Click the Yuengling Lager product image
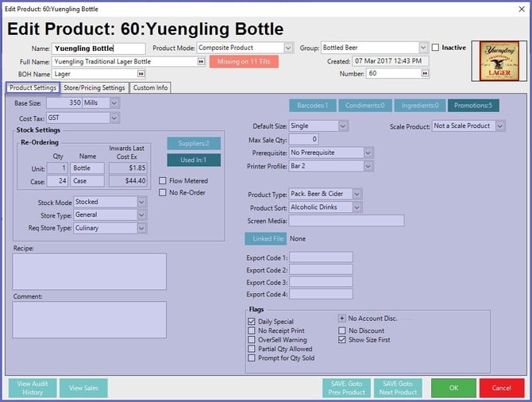This screenshot has height=402, width=532. [500, 60]
